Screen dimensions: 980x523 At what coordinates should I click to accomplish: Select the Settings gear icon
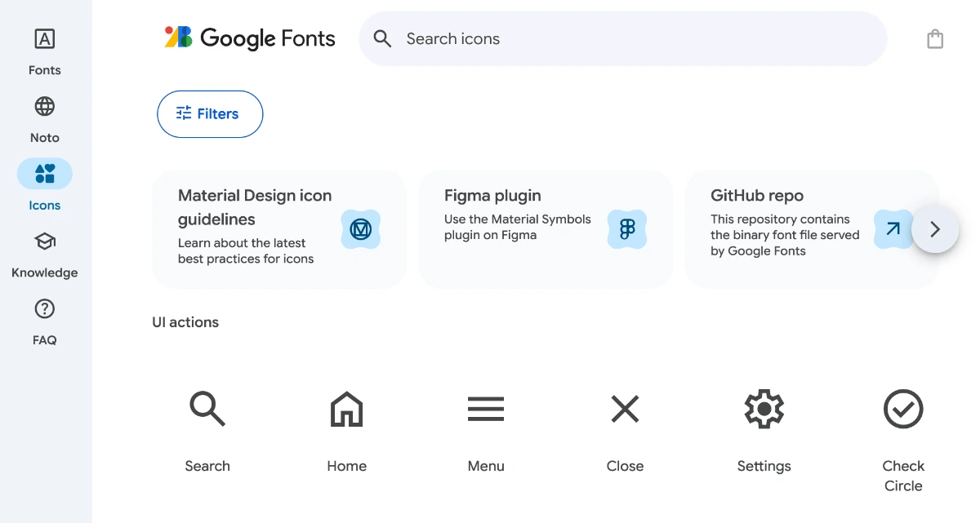tap(764, 409)
